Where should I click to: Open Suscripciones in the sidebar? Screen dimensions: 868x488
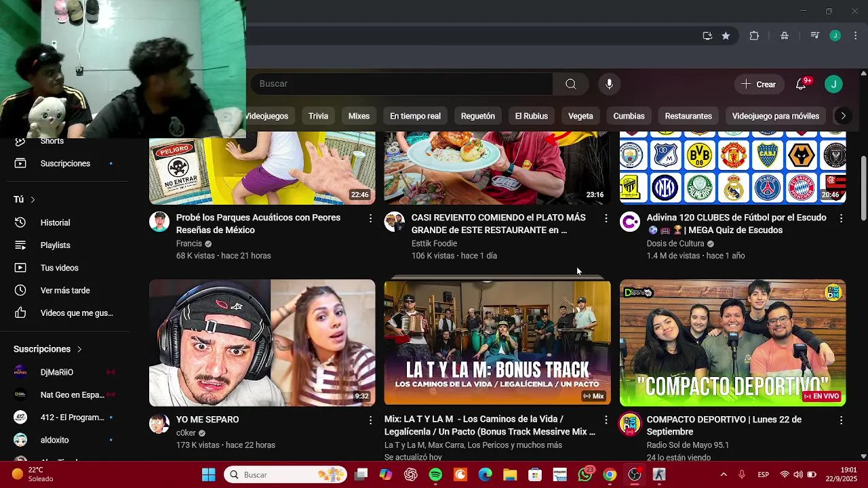point(65,163)
